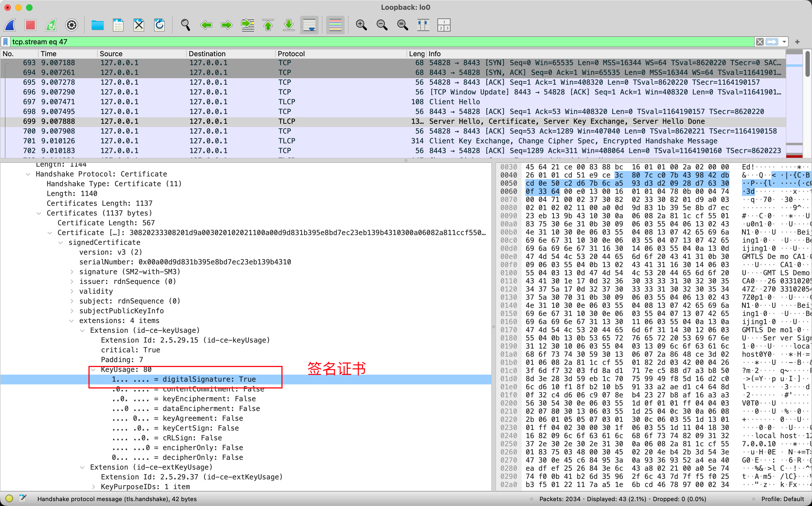This screenshot has height=506, width=812.
Task: Click the find packet magnifier icon
Action: (185, 25)
